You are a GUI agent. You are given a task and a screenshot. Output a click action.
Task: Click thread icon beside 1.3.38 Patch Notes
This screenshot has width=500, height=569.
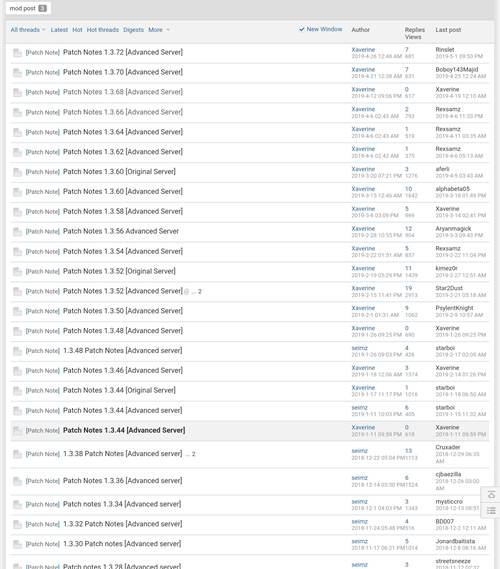pyautogui.click(x=17, y=454)
